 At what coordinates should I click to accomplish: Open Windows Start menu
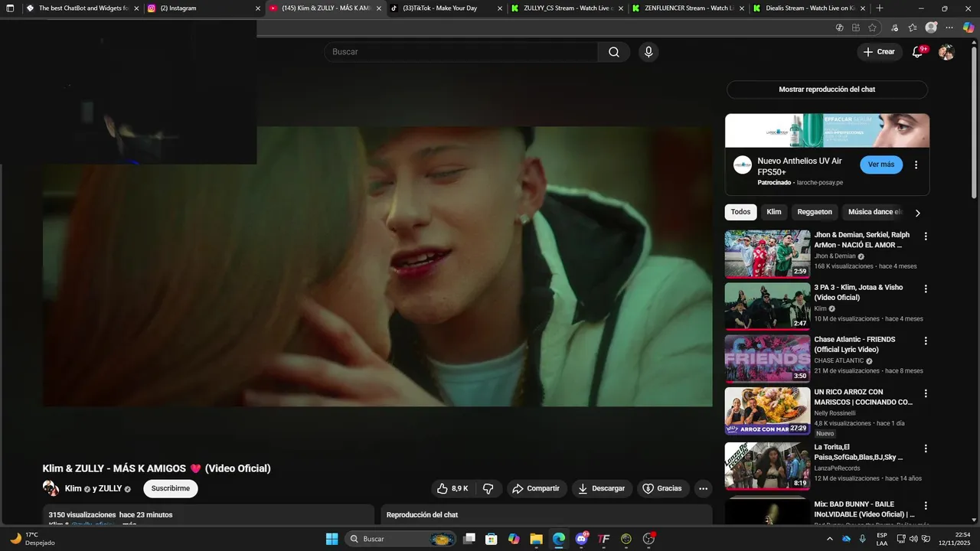coord(332,539)
